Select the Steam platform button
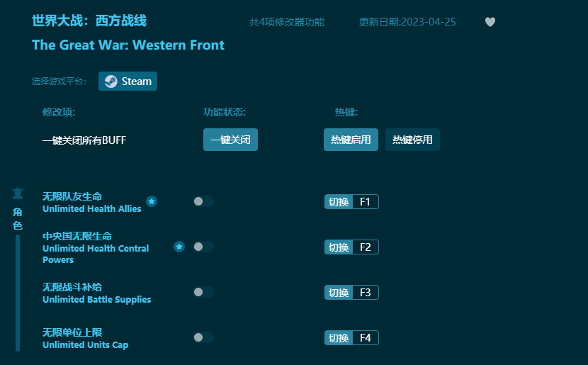Viewport: 588px width, 365px height. click(128, 82)
